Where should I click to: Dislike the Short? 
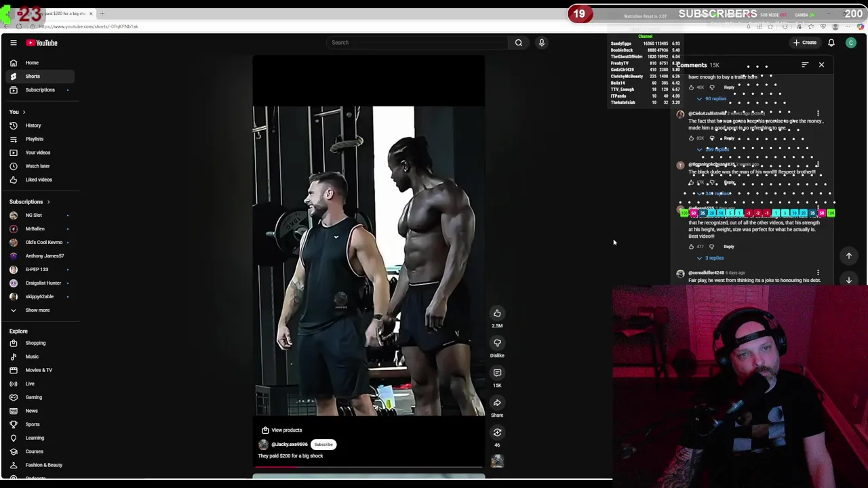pos(497,343)
